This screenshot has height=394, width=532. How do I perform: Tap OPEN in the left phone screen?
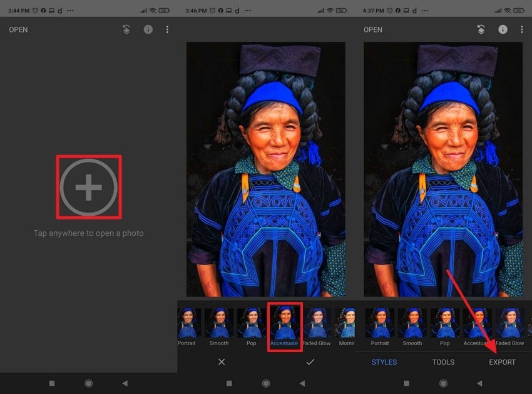click(x=18, y=30)
